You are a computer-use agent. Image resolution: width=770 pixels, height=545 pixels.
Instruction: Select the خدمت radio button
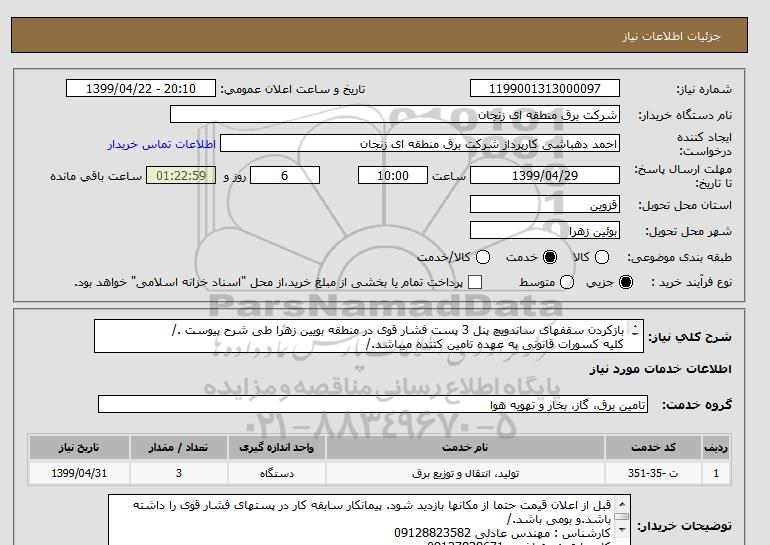point(550,257)
